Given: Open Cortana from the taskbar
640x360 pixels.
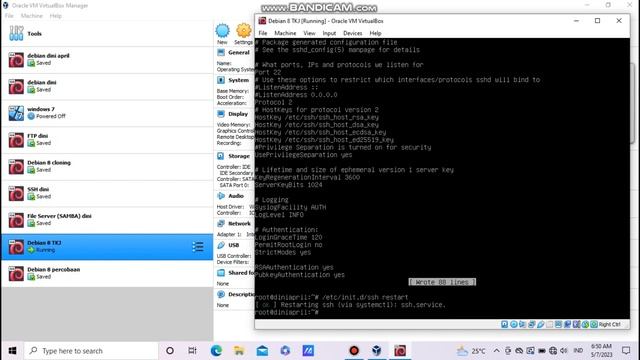Looking at the screenshot, I should (x=170, y=351).
